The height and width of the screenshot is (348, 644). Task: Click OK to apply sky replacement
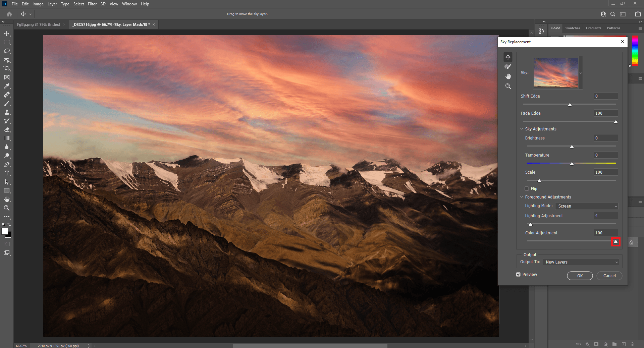coord(580,276)
